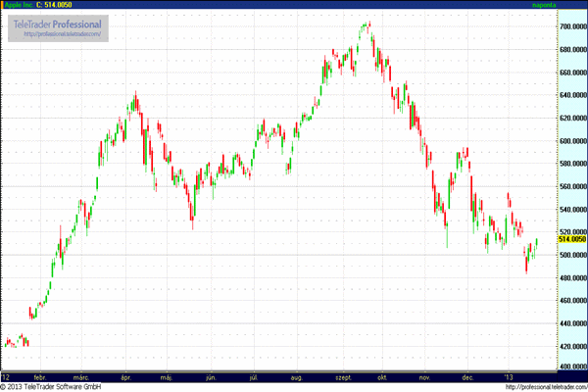Image resolution: width=588 pixels, height=392 pixels.
Task: Click the 600.0000 price axis label
Action: pyautogui.click(x=571, y=140)
